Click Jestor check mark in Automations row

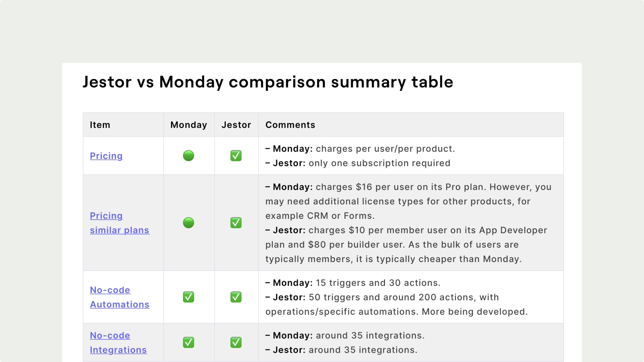(x=236, y=297)
